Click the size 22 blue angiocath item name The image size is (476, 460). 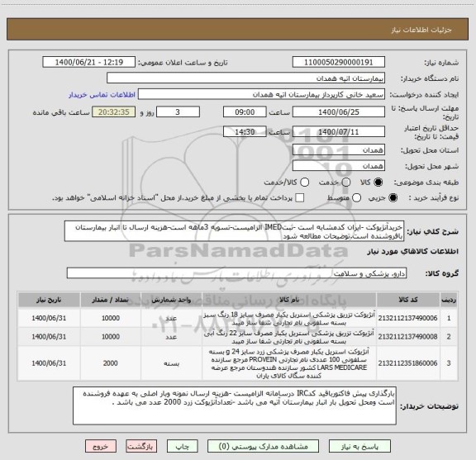[x=289, y=337]
